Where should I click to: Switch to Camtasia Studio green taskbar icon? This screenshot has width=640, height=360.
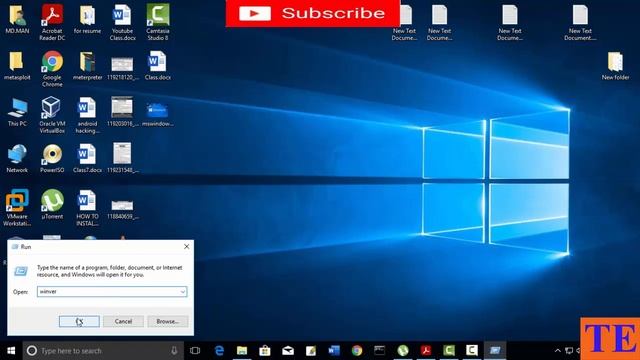pyautogui.click(x=449, y=351)
